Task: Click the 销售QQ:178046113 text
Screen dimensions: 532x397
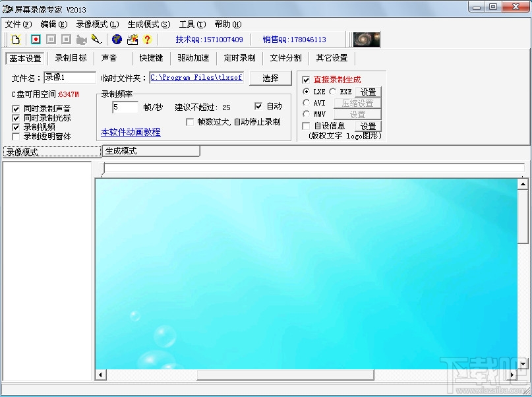Action: click(295, 40)
